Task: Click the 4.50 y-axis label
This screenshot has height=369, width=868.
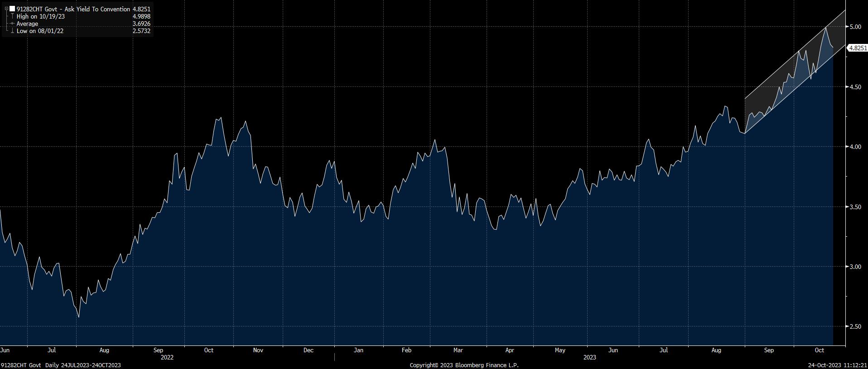Action: pos(855,87)
